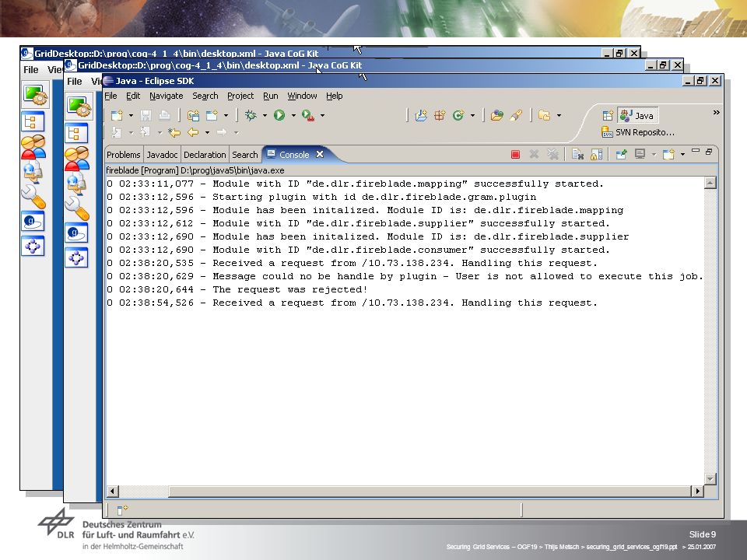
Task: Click the Last Edit Location arrow icon
Action: click(174, 132)
